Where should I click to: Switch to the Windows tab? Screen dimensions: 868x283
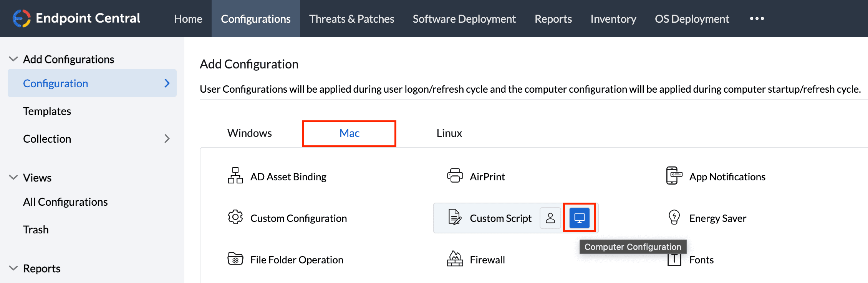[x=250, y=133]
